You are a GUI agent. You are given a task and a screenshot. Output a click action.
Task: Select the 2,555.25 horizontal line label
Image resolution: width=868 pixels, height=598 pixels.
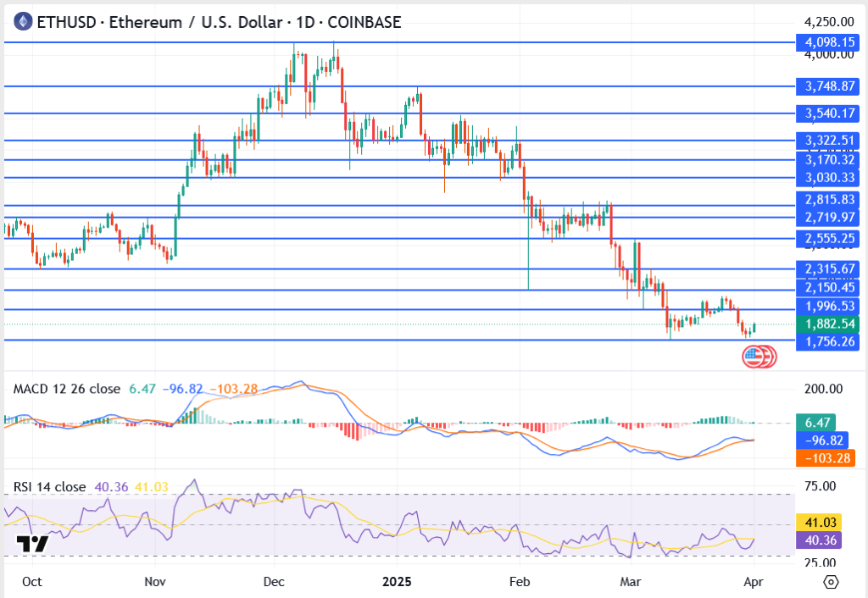click(826, 239)
